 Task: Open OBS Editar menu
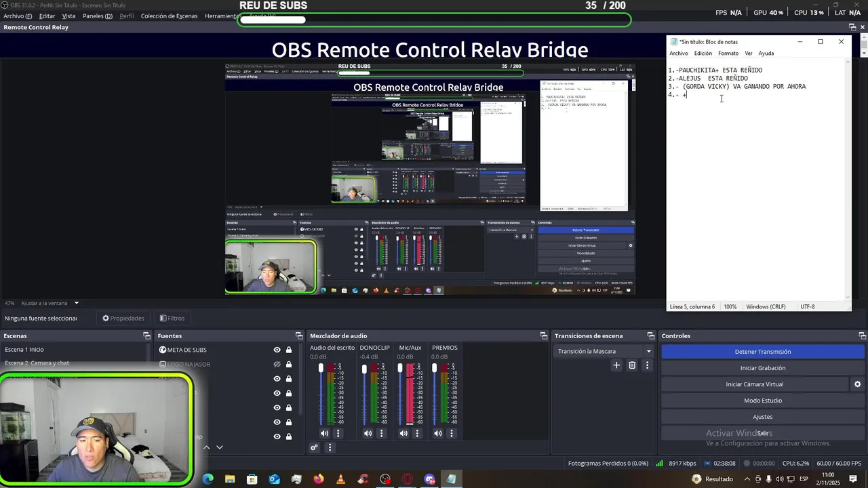47,16
